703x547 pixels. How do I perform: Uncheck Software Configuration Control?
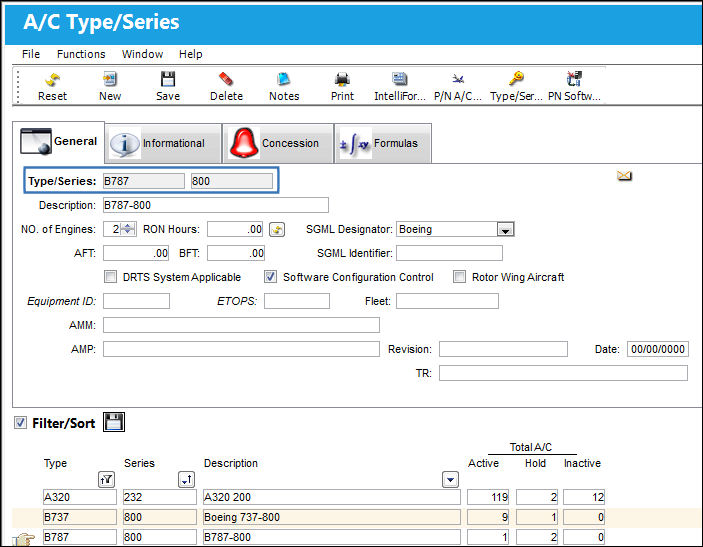[270, 277]
